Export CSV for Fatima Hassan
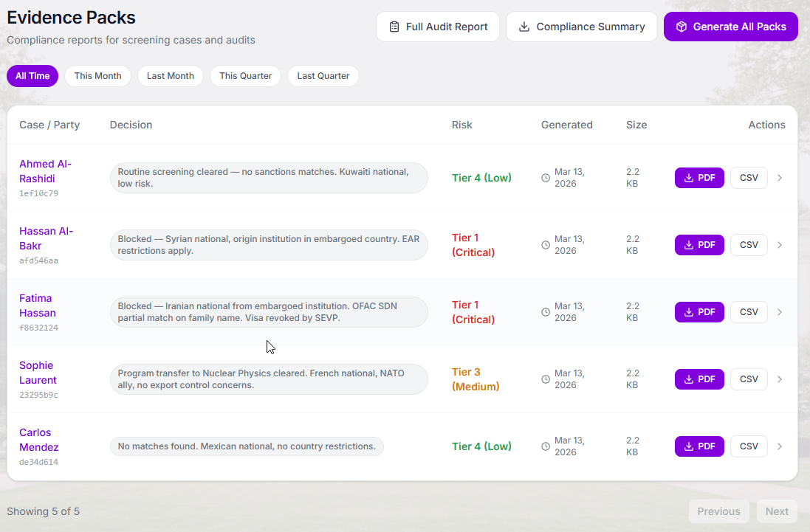810x532 pixels. [749, 312]
